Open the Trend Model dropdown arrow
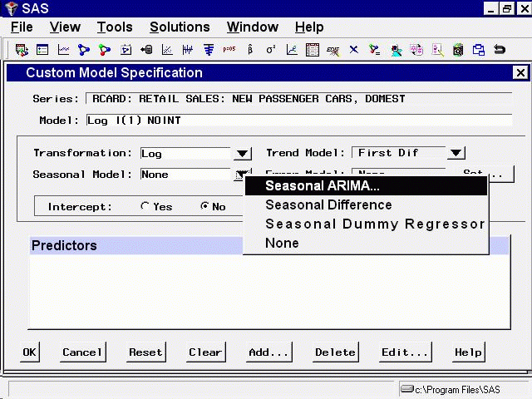The height and width of the screenshot is (399, 532). pyautogui.click(x=456, y=153)
